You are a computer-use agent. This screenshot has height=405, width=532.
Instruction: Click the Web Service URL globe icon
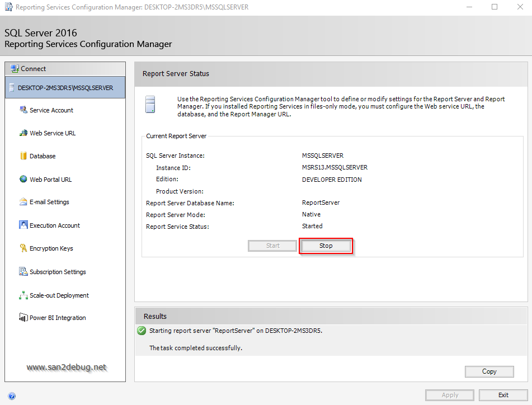[23, 133]
